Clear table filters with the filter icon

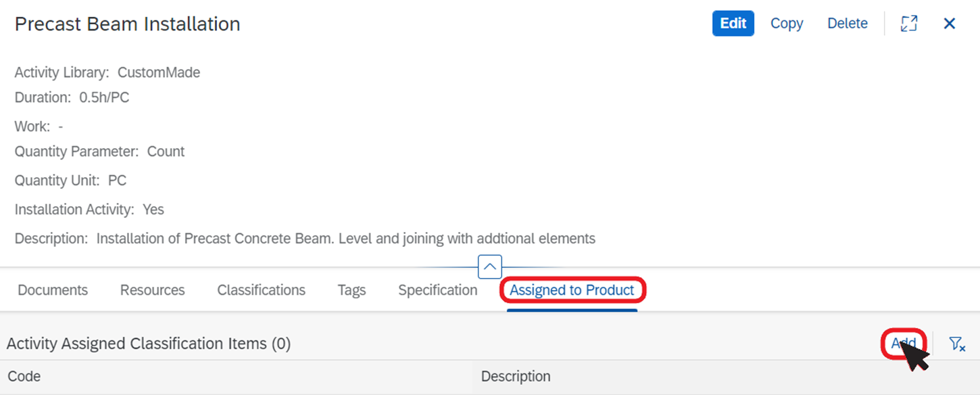[x=956, y=344]
